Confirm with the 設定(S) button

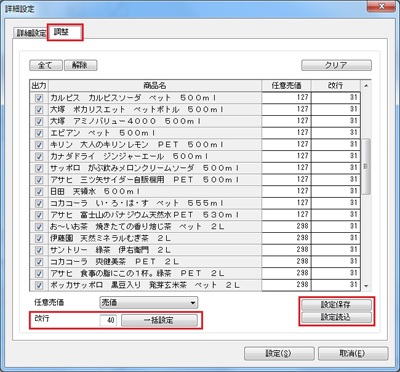coord(279,353)
